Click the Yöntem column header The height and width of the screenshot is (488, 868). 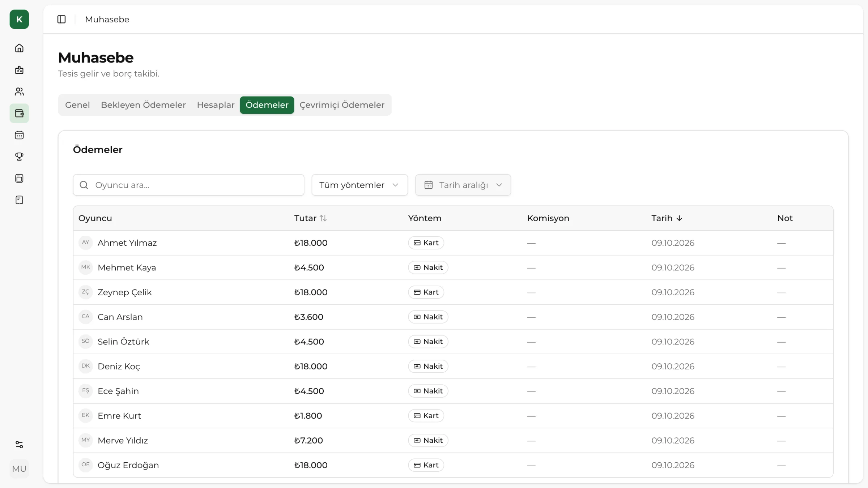pyautogui.click(x=425, y=218)
